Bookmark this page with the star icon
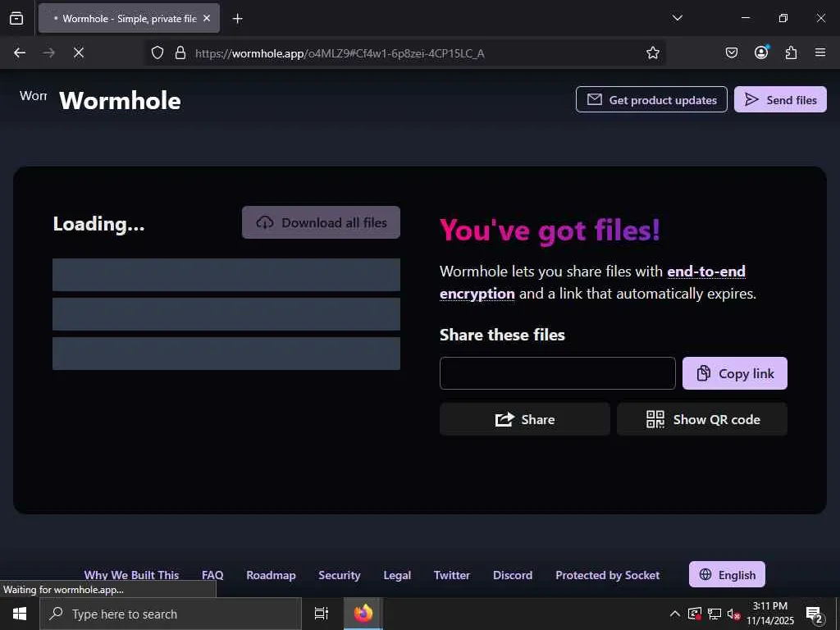 652,52
